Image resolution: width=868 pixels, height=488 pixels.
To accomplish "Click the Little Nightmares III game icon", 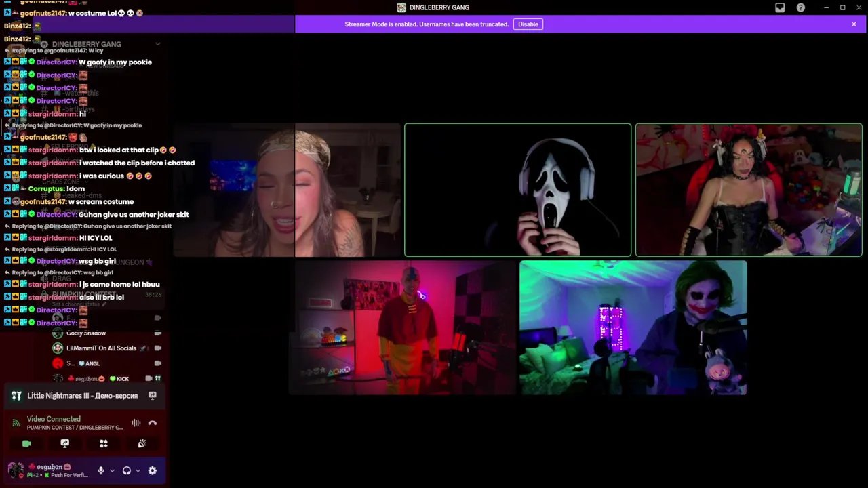I will (16, 396).
